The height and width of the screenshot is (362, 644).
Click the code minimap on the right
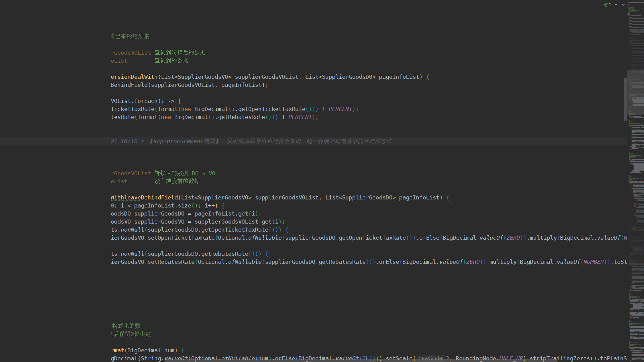click(636, 181)
